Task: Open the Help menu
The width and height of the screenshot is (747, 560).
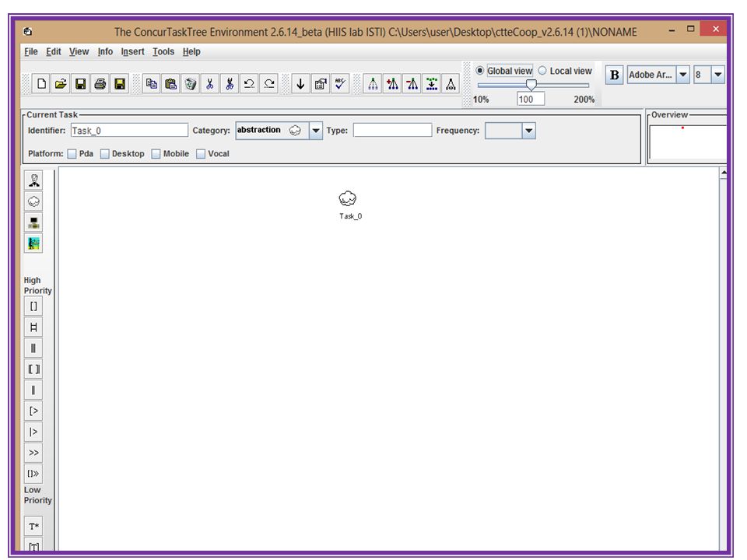Action: pos(191,51)
